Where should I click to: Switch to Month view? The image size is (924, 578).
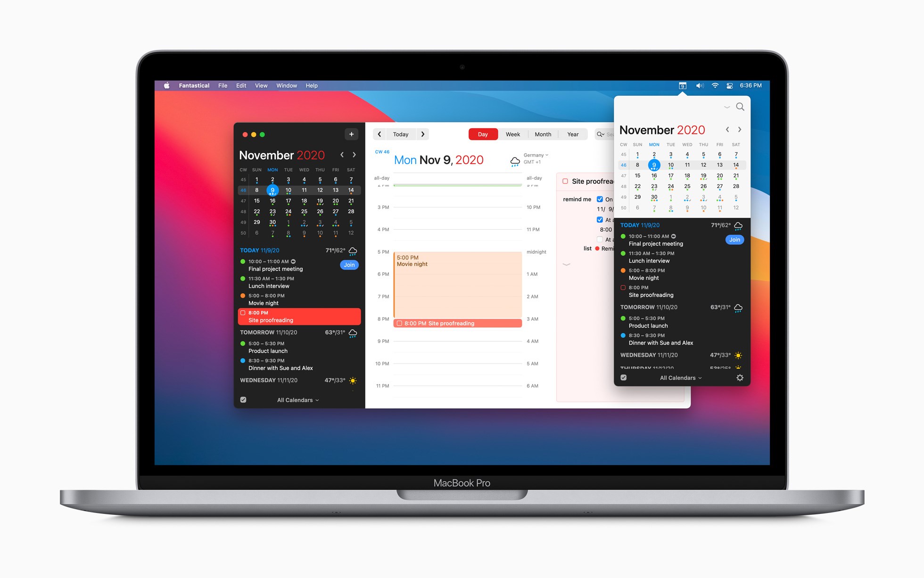pos(541,134)
